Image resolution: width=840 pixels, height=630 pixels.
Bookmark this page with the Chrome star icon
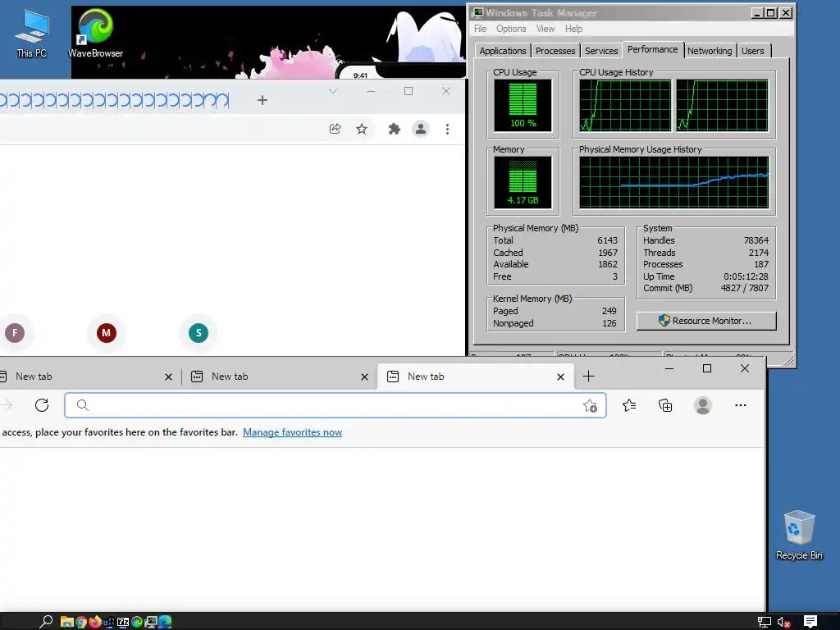(x=362, y=129)
